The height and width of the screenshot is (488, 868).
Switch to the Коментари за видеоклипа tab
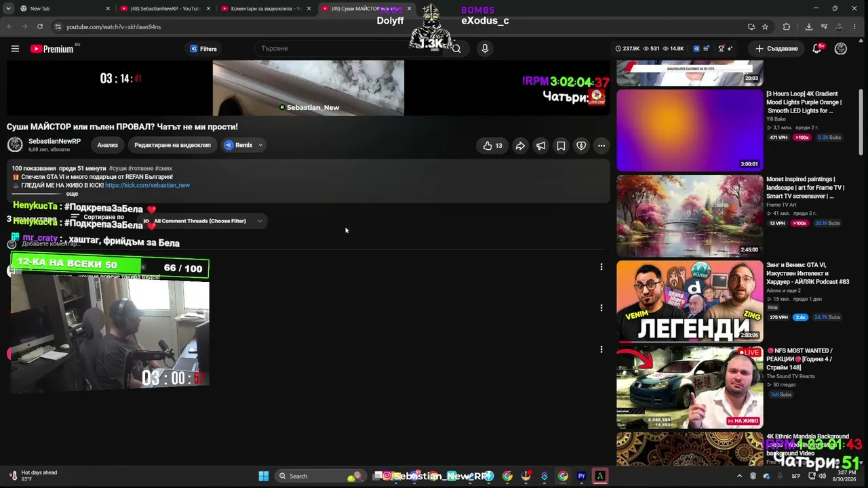264,8
